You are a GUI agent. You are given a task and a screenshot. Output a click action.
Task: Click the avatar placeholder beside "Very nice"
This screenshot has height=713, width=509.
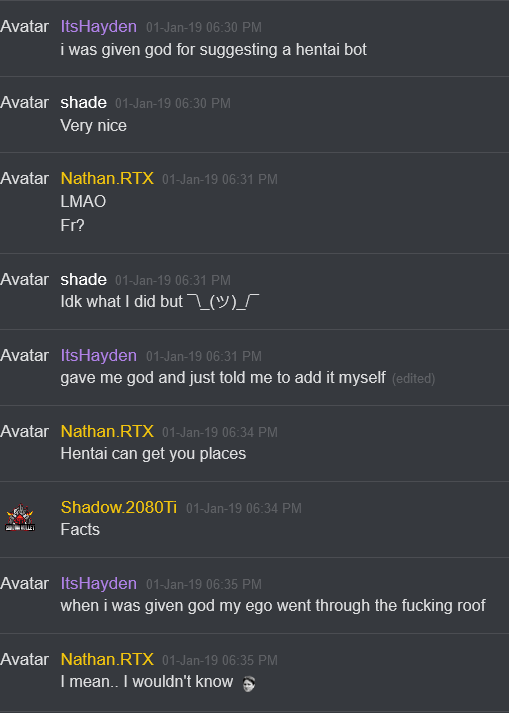coord(25,102)
